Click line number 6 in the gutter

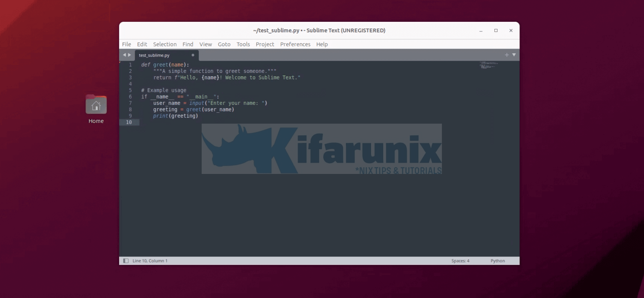click(x=130, y=96)
